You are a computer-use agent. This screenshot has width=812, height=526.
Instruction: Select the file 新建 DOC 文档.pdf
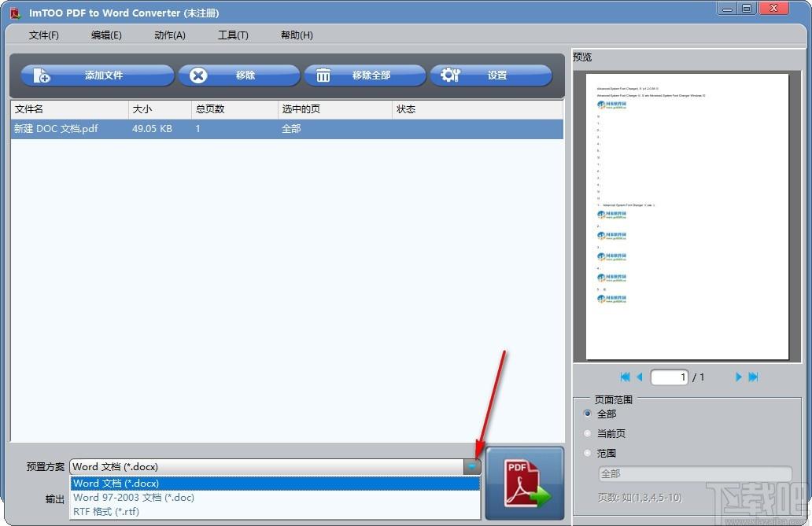click(56, 129)
